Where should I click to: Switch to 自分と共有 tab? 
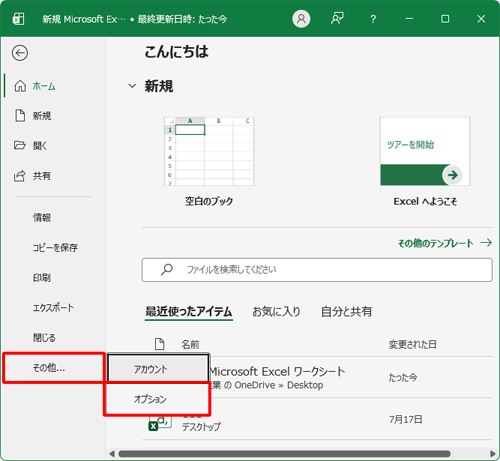coord(346,311)
